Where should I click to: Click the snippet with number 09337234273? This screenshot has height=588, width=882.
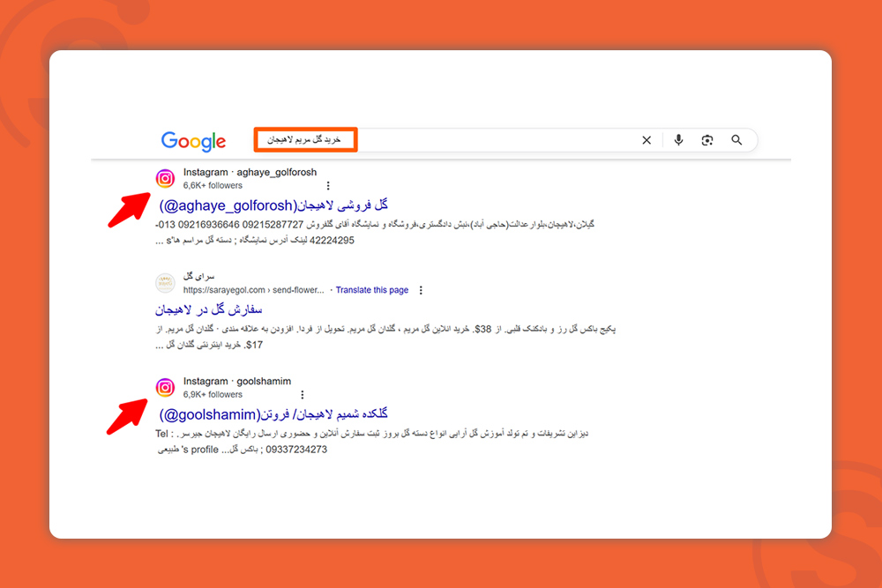coord(242,449)
